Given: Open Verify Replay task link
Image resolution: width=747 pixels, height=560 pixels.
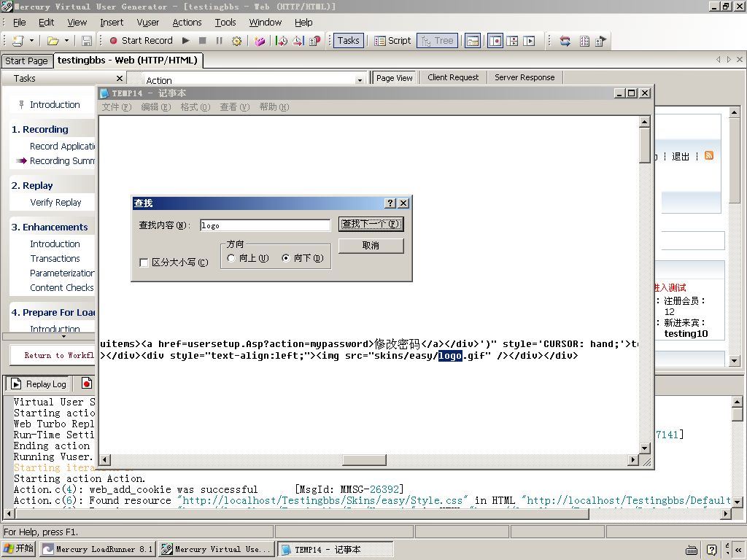Looking at the screenshot, I should click(x=55, y=203).
